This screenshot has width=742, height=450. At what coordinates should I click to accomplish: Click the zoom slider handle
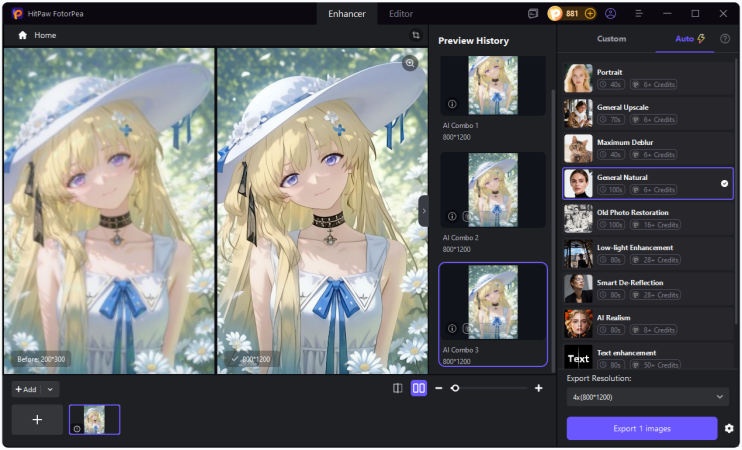(x=455, y=388)
